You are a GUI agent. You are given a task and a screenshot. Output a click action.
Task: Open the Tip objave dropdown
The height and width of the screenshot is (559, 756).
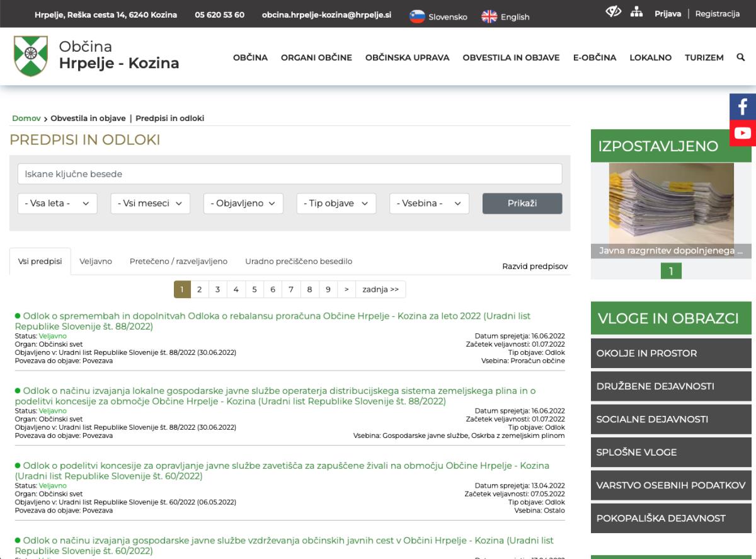click(x=336, y=204)
